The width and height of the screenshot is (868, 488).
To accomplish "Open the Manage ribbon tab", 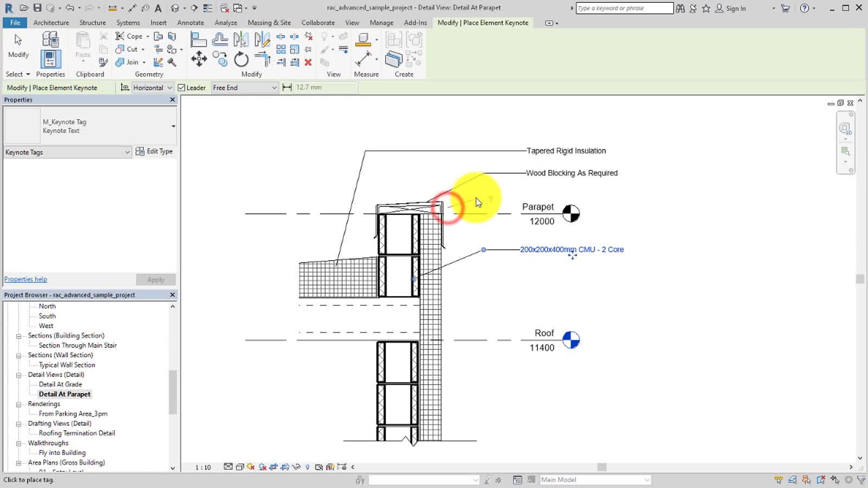I will point(381,23).
